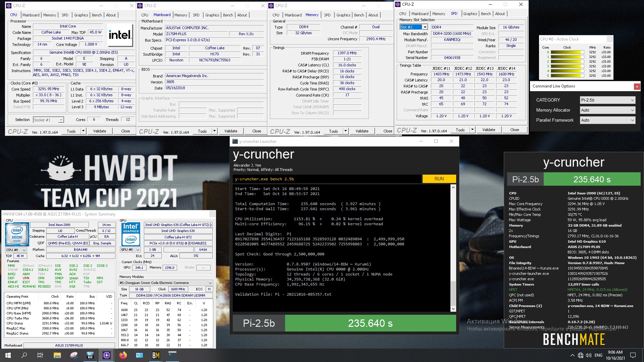Open the notification center icon
Image resolution: width=644 pixels, height=362 pixels.
(x=633, y=355)
